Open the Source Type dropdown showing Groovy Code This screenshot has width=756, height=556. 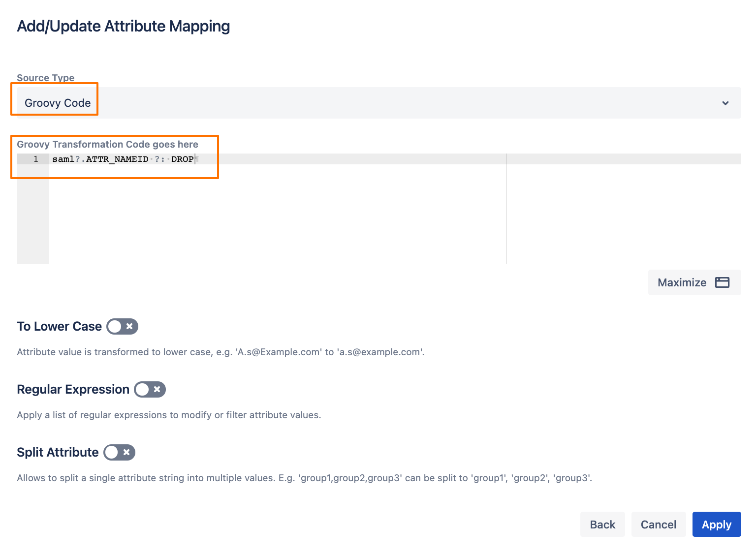point(374,103)
